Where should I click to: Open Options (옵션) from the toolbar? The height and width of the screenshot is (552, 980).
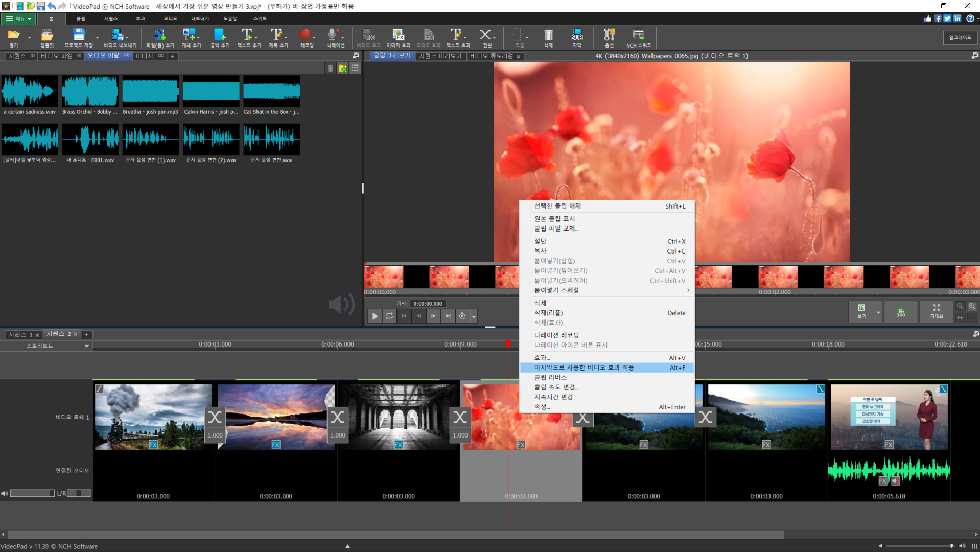609,37
